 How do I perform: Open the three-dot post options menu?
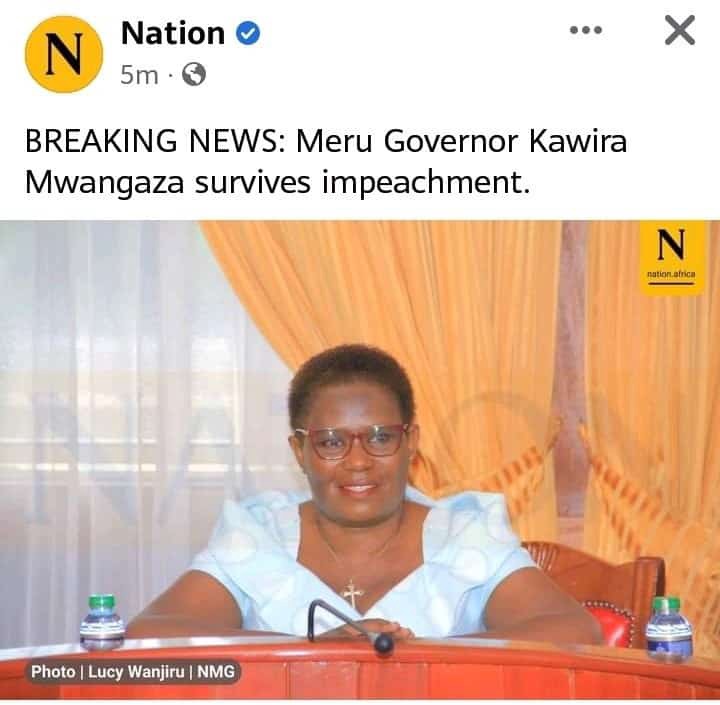tap(585, 30)
